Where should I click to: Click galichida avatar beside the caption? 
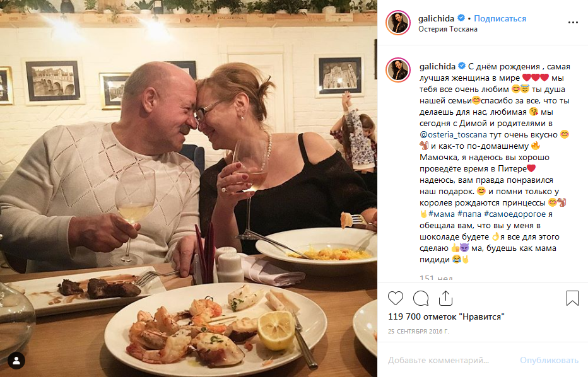click(398, 69)
